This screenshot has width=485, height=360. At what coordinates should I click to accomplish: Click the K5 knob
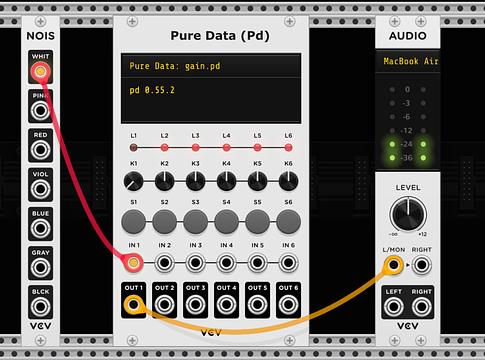point(257,181)
